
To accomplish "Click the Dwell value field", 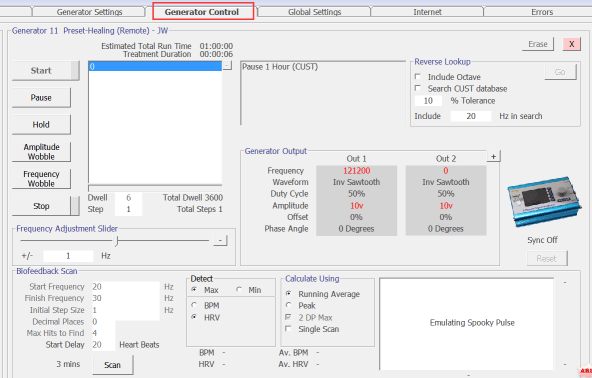I will [x=128, y=197].
